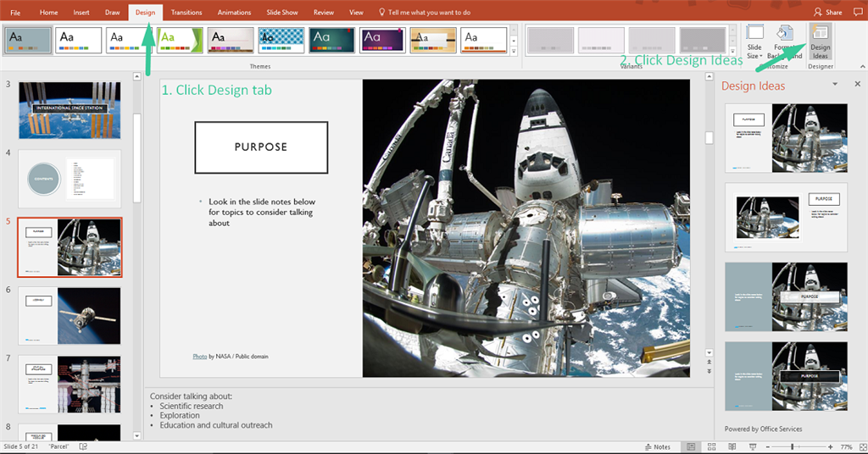Click the Design Ideas ribbon button
The width and height of the screenshot is (868, 454).
pyautogui.click(x=820, y=42)
